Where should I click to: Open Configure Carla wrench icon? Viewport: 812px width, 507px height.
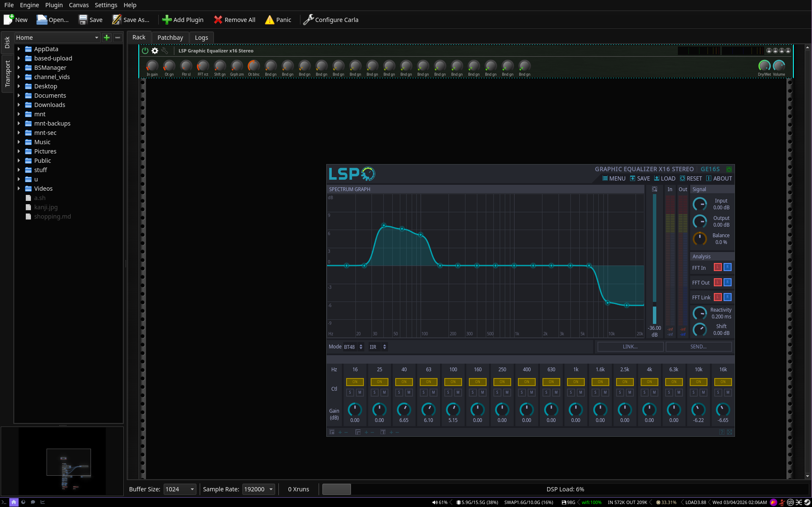tap(308, 20)
